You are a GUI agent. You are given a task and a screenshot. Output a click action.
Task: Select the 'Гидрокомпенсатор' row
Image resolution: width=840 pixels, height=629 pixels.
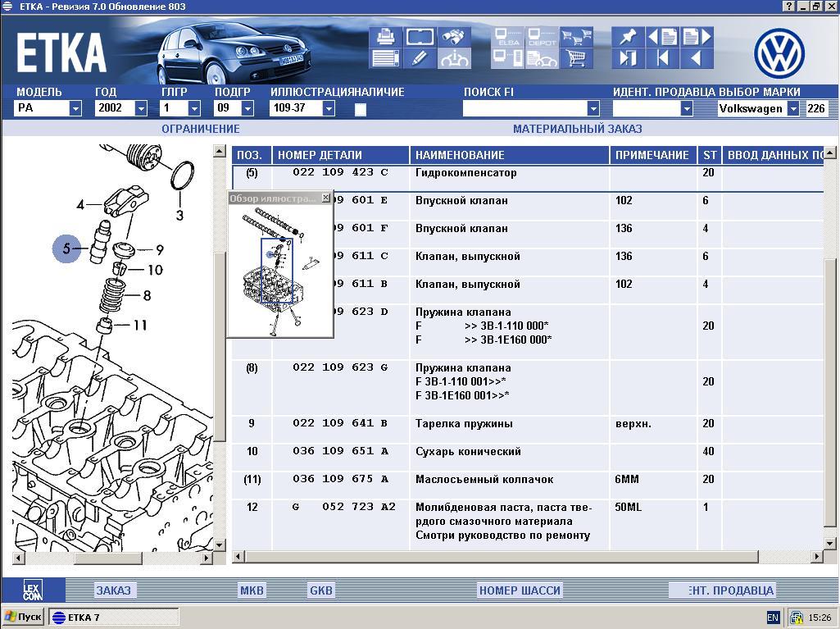coord(528,178)
